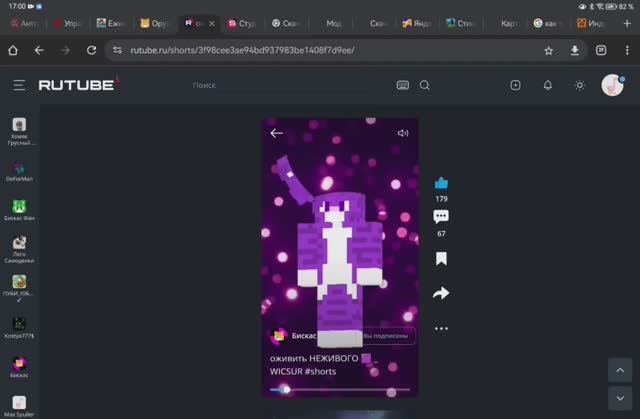Image resolution: width=640 pixels, height=419 pixels.
Task: Switch to the Еж browser tab
Action: tap(111, 23)
